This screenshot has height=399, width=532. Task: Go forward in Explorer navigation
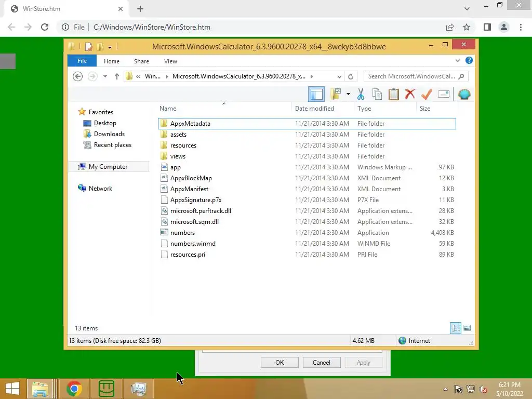92,76
